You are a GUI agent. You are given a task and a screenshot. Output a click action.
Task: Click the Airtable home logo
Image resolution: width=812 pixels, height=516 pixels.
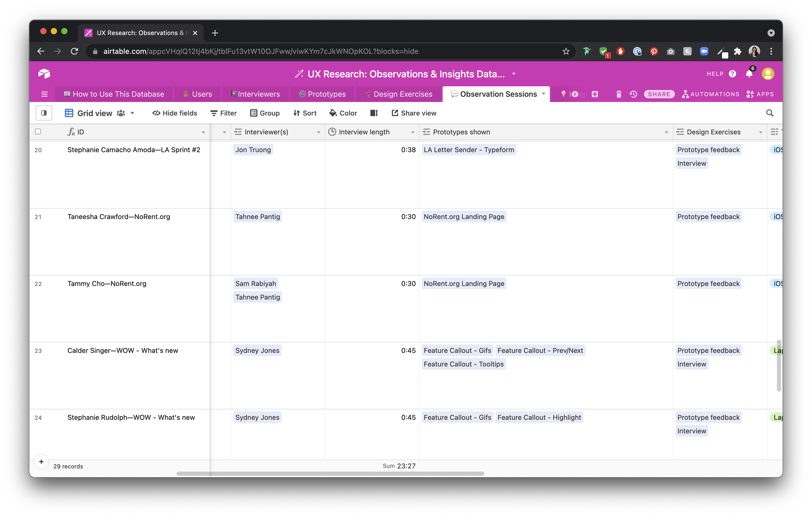tap(44, 73)
